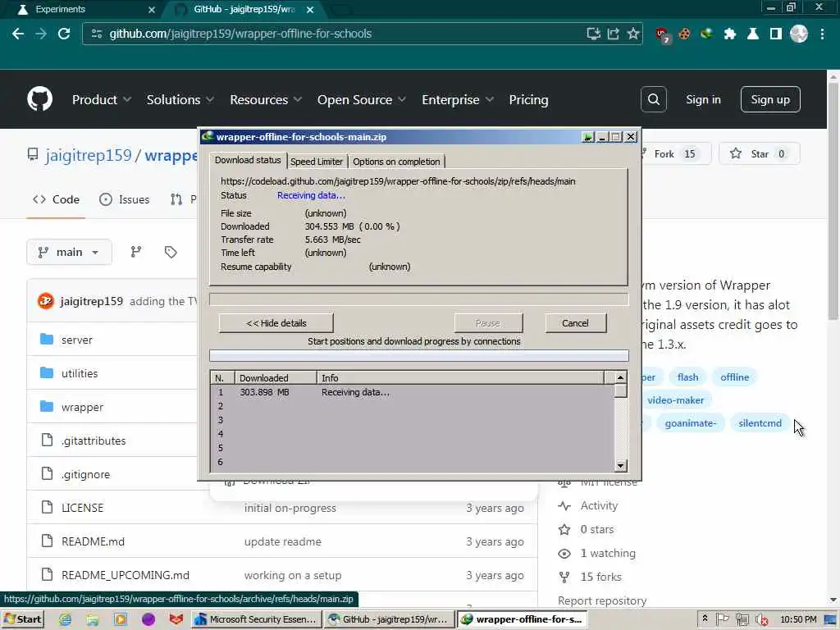Open the uBlock Origin extension icon
The image size is (840, 630).
[662, 34]
